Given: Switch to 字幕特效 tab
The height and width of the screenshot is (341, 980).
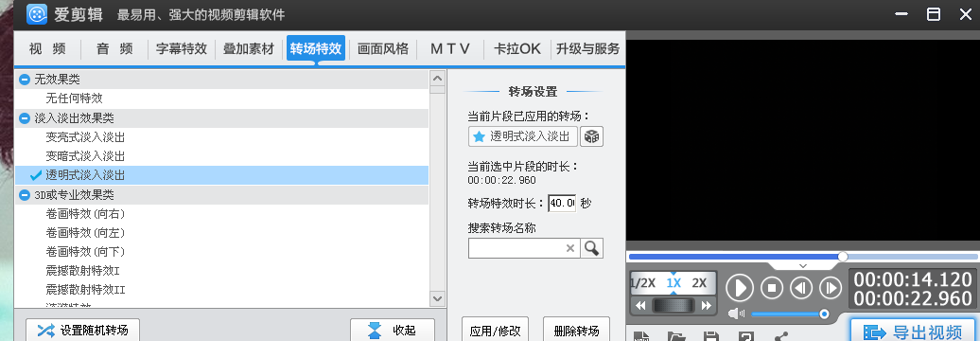Looking at the screenshot, I should (182, 49).
